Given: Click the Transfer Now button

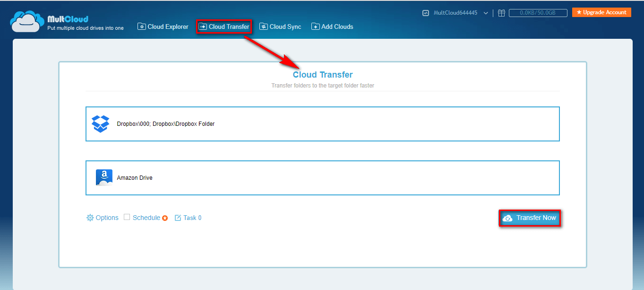Looking at the screenshot, I should [530, 218].
